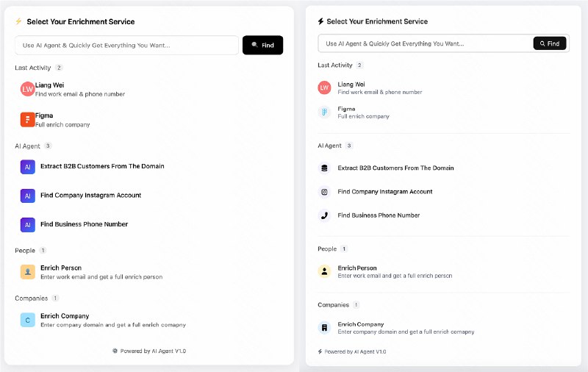Screen dimensions: 588x372
Task: Open Liang Wei activity entry in the right panel
Action: coord(380,88)
